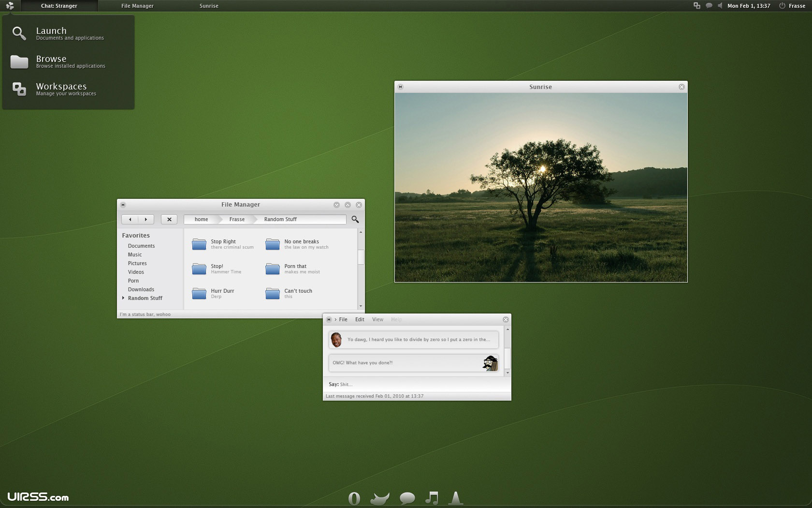The width and height of the screenshot is (812, 508).
Task: Open Videos in Favorites
Action: tap(136, 272)
